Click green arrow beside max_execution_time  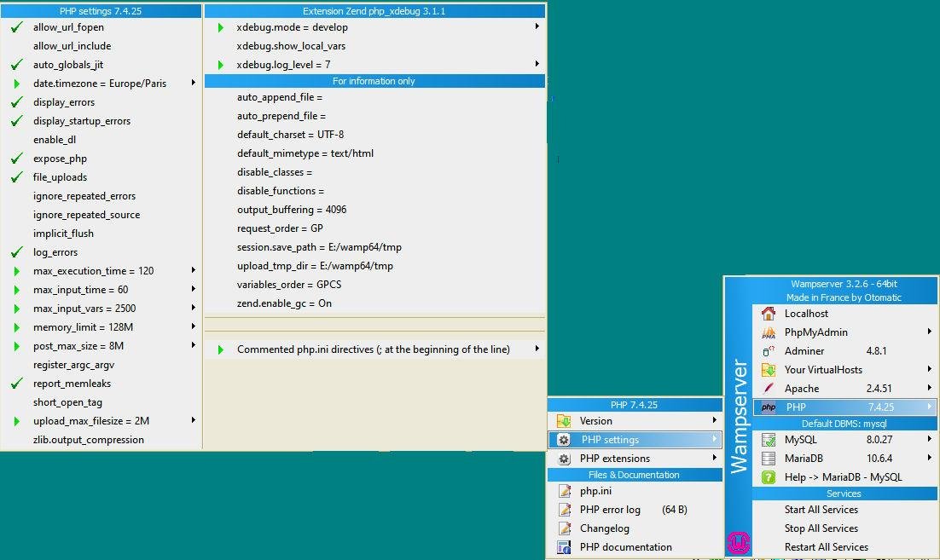coord(17,271)
